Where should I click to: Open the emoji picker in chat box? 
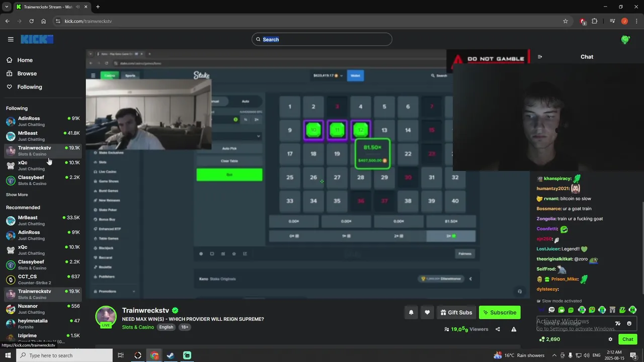(x=629, y=323)
